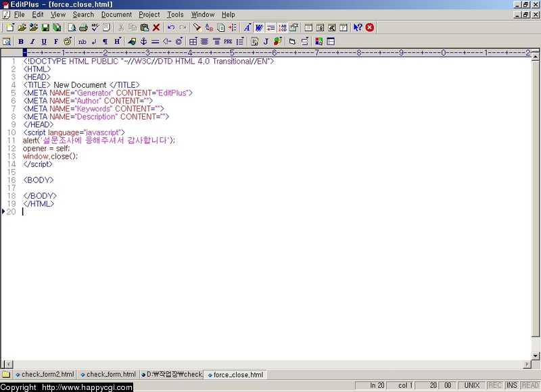
Task: Run the ABC spell check
Action: click(x=95, y=28)
